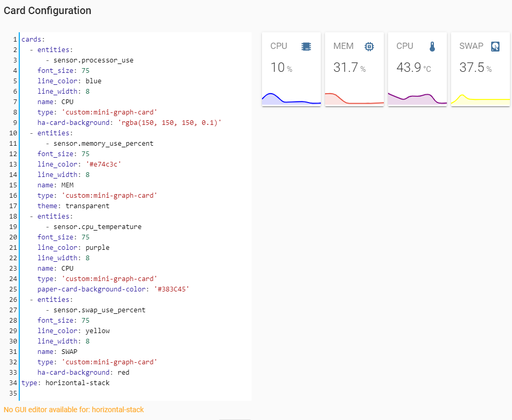Click the line_color: blue value in the YAML
The image size is (512, 420).
(94, 81)
